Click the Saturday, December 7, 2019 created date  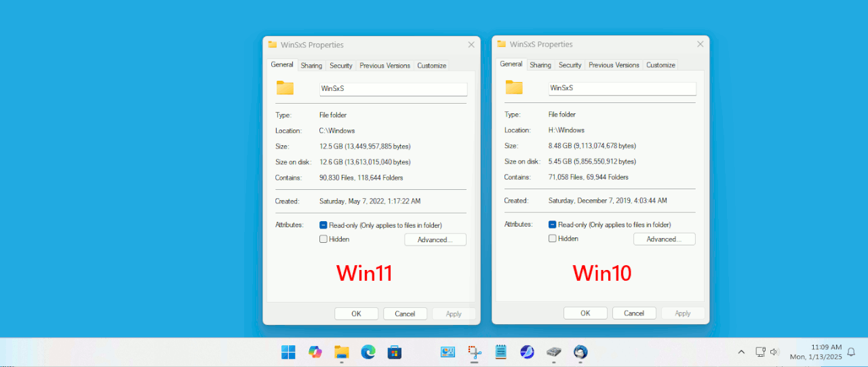[x=608, y=201]
